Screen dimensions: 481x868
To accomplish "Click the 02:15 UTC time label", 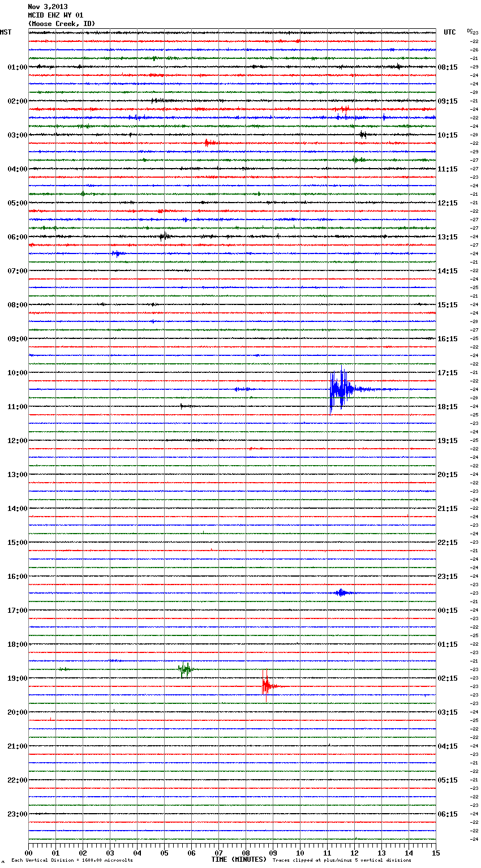I will click(x=448, y=678).
